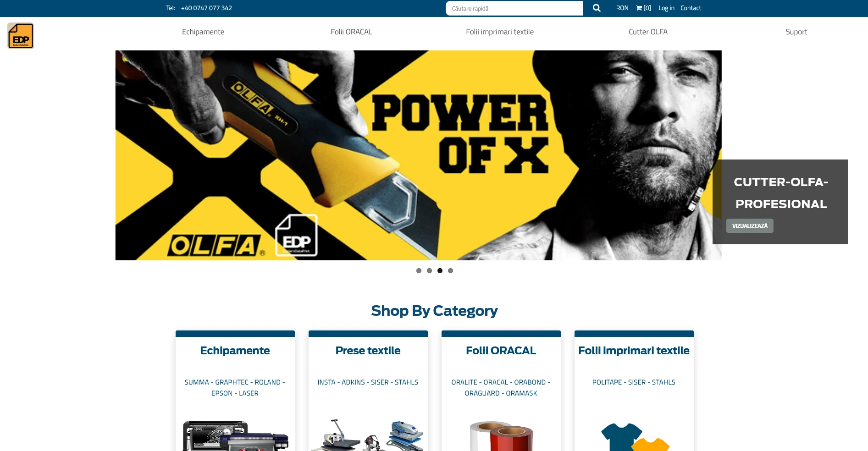Click the Căutare rapidă search field

coord(514,8)
